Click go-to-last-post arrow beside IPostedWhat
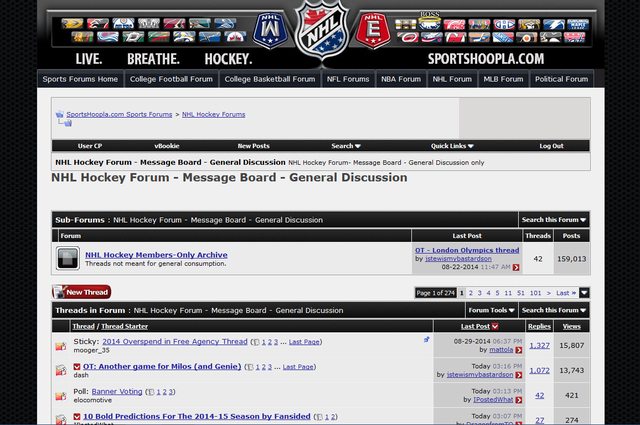 tap(518, 400)
